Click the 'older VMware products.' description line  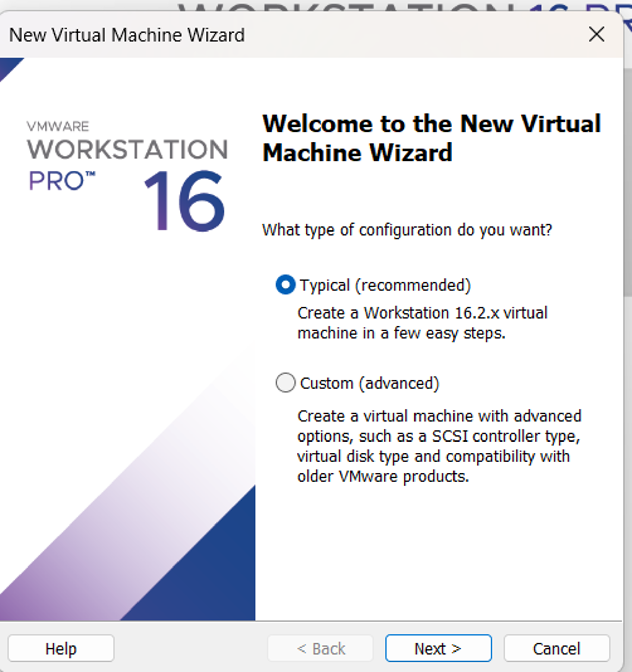pos(383,477)
